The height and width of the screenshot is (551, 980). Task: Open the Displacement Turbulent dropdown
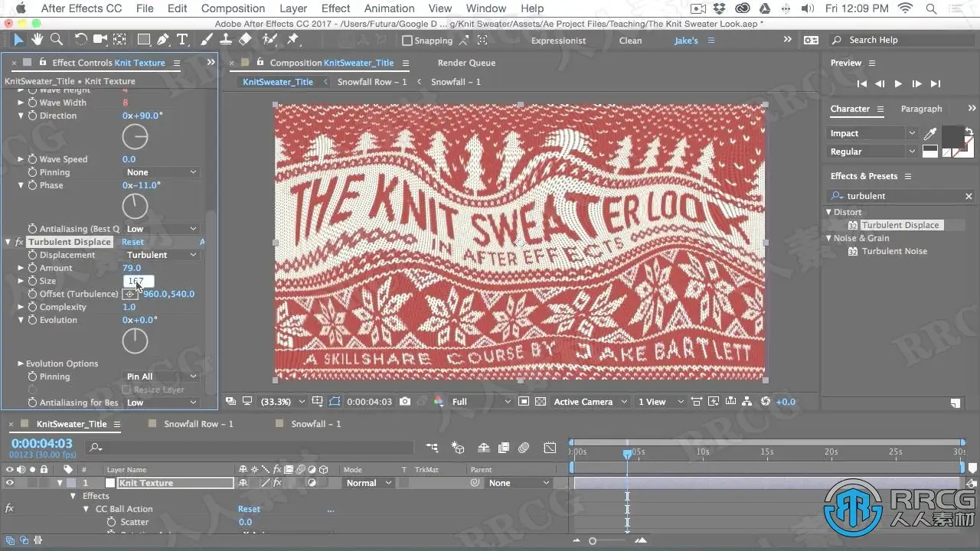161,255
